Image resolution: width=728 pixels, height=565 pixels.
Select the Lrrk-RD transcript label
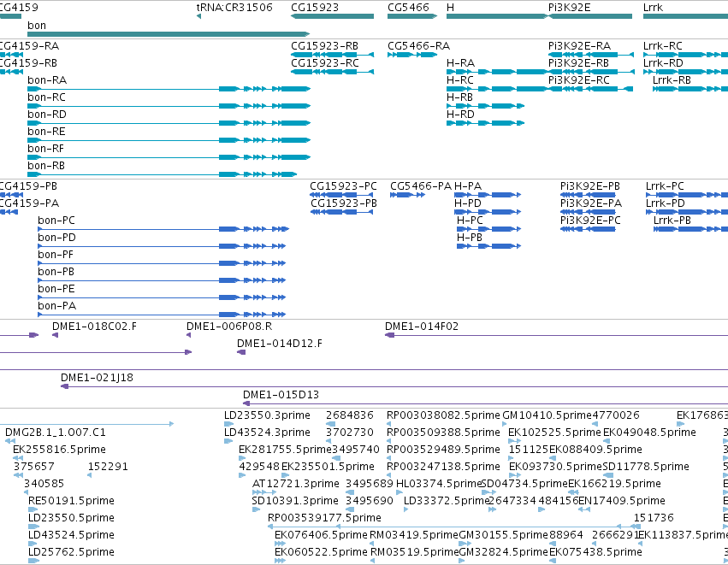664,63
